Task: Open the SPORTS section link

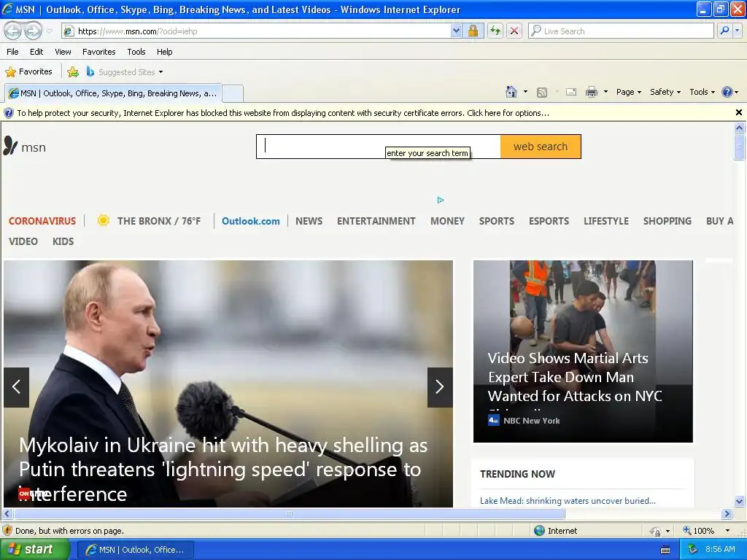Action: pyautogui.click(x=496, y=221)
